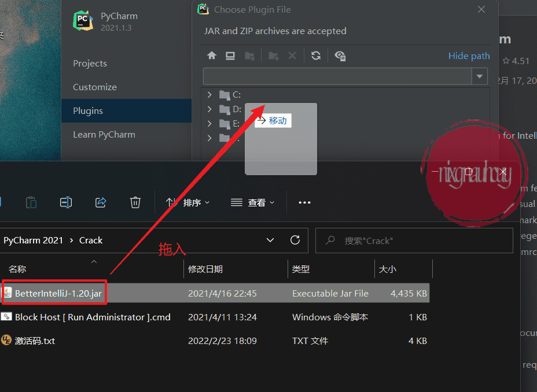Expand the C: drive node
Image resolution: width=537 pixels, height=392 pixels.
tap(209, 95)
